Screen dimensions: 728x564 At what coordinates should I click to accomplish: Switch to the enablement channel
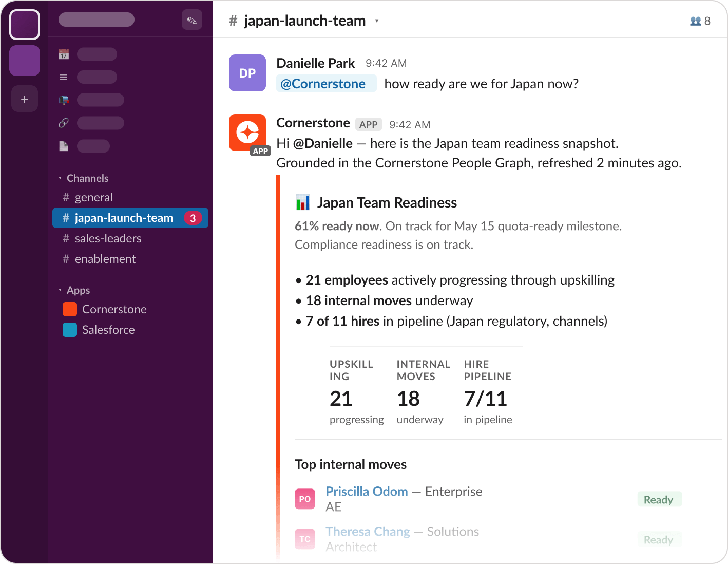[130, 259]
